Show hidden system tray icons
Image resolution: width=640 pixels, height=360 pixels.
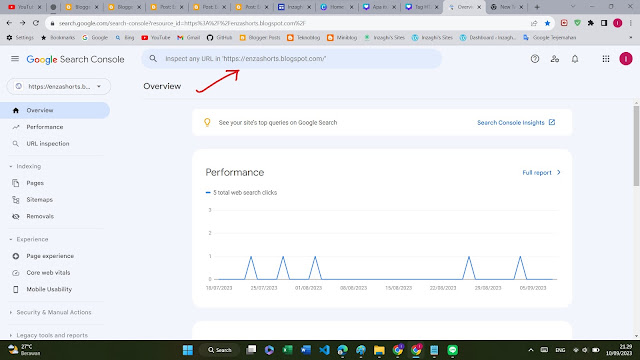coord(531,350)
